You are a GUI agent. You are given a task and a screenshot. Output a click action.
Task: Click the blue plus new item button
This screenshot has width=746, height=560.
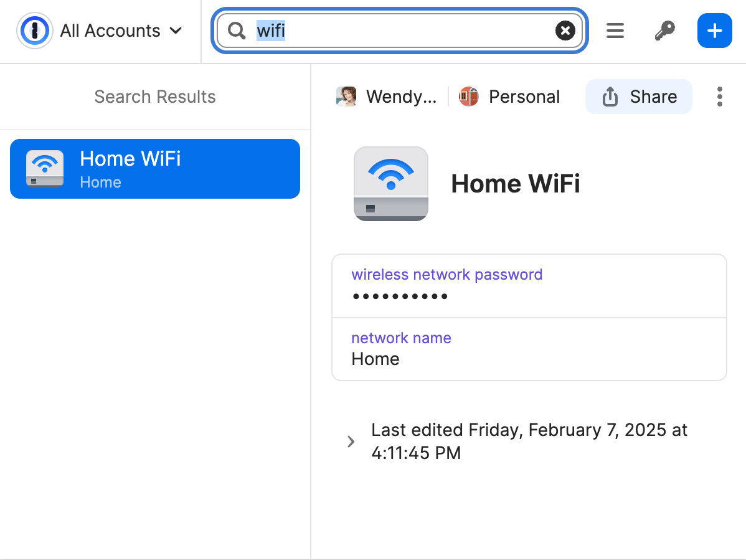point(715,31)
